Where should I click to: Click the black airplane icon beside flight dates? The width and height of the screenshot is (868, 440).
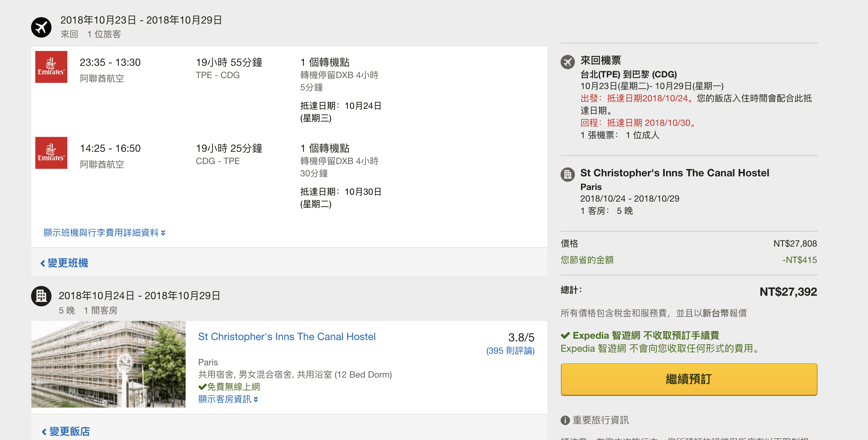click(x=41, y=27)
